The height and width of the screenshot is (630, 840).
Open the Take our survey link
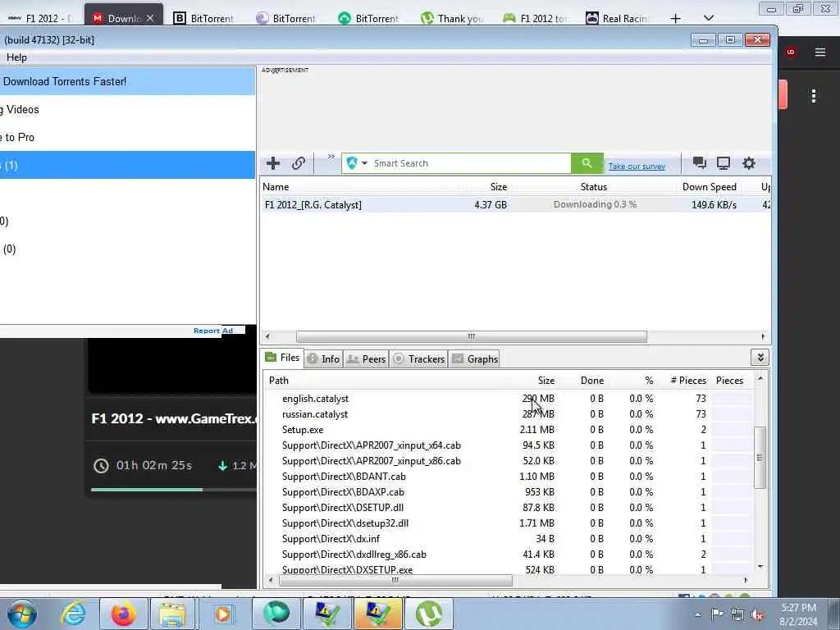(637, 166)
